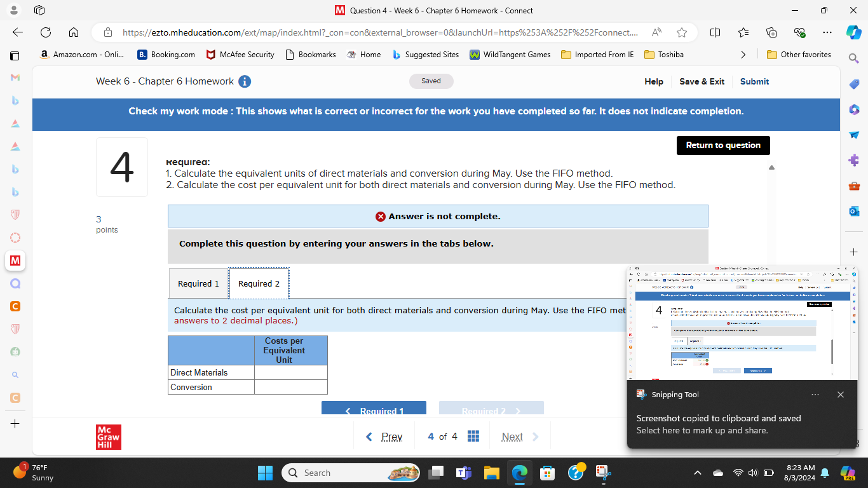868x488 pixels.
Task: Click the Return to question button
Action: (723, 146)
